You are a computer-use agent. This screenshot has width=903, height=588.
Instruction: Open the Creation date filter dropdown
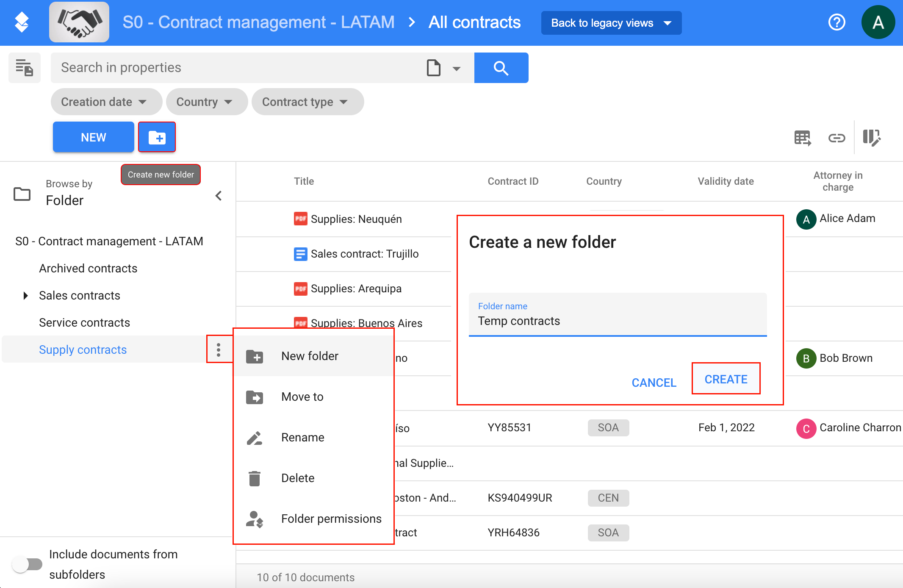click(106, 102)
